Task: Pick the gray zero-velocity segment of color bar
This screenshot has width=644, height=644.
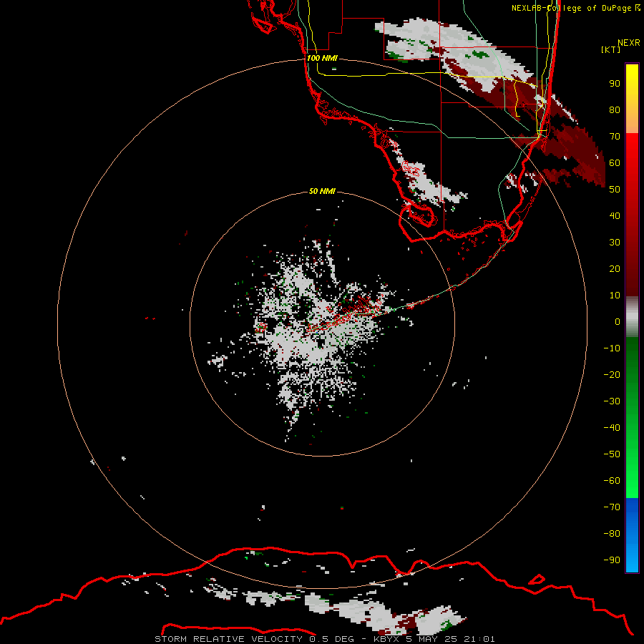Action: point(632,317)
